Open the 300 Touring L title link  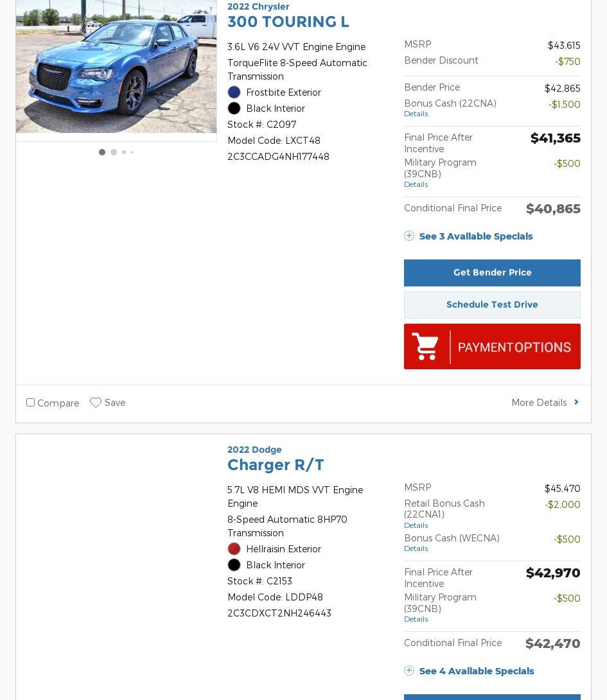click(288, 22)
